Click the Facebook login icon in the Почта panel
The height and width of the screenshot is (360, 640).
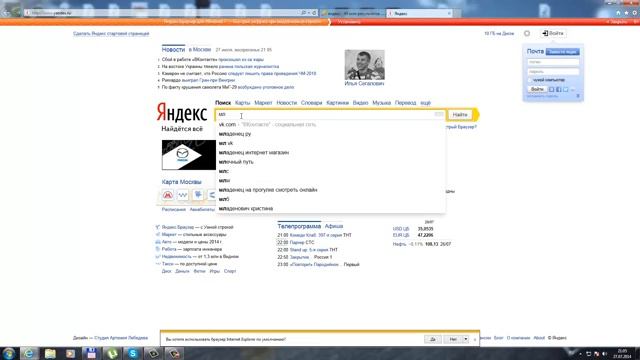point(559,89)
